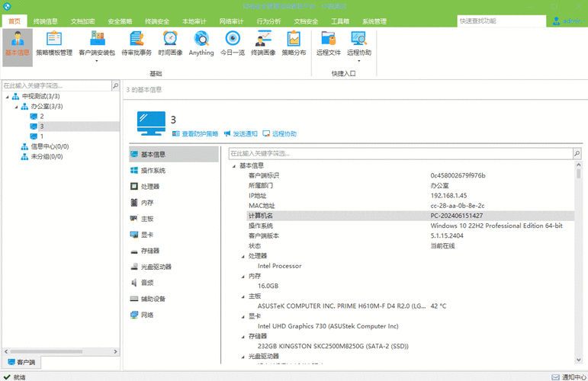Switch to the 系统管理 tab
This screenshot has height=381, width=588.
coord(374,21)
